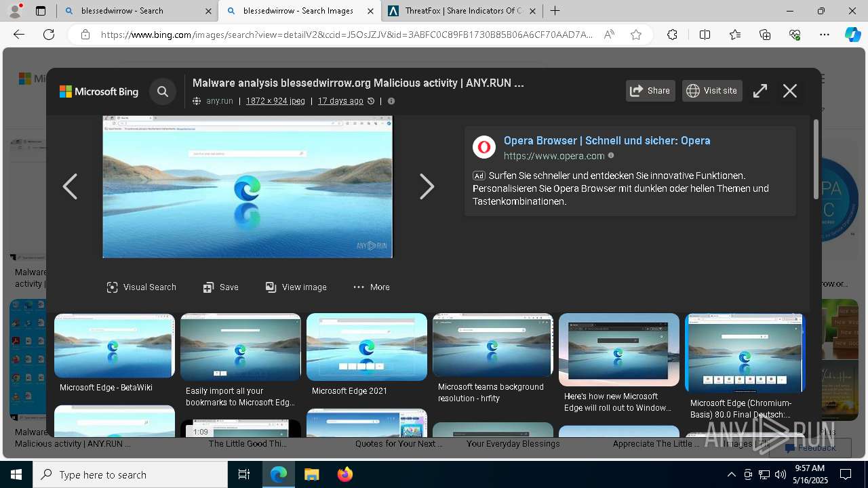868x488 pixels.
Task: Click the browser Back arrow
Action: click(x=19, y=35)
